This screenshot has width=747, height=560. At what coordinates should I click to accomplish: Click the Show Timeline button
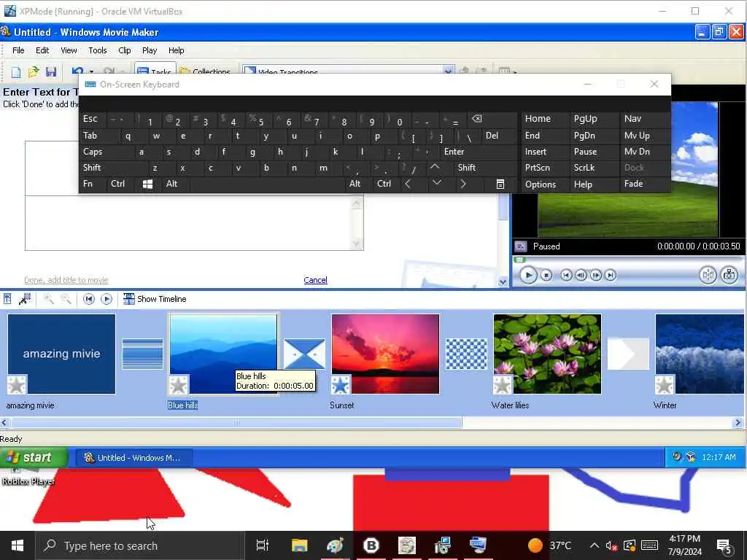pyautogui.click(x=155, y=299)
